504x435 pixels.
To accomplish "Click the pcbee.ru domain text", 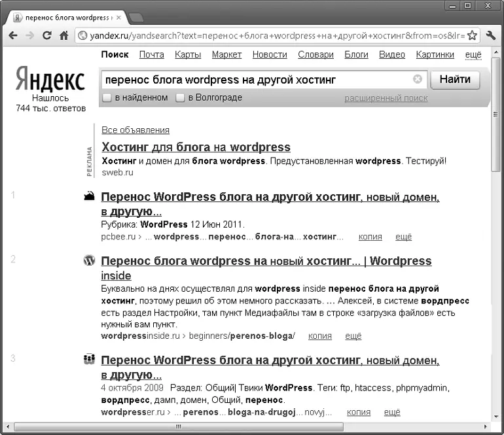I will tap(118, 237).
